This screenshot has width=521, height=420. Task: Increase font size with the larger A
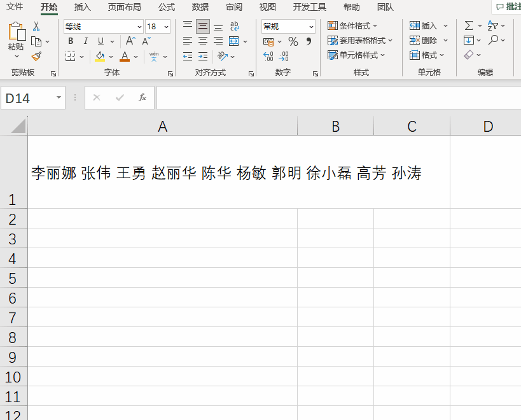click(x=130, y=41)
